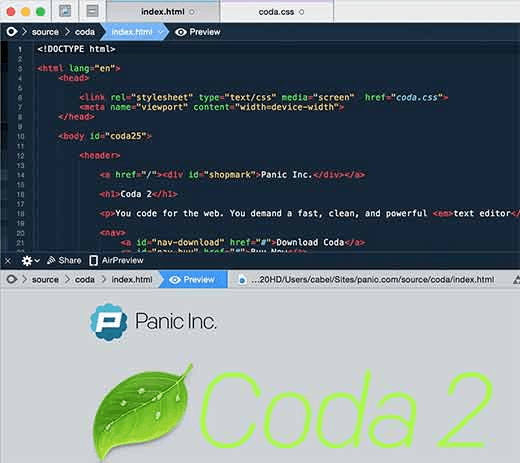Click the Share button label
This screenshot has width=520, height=463.
tap(70, 260)
